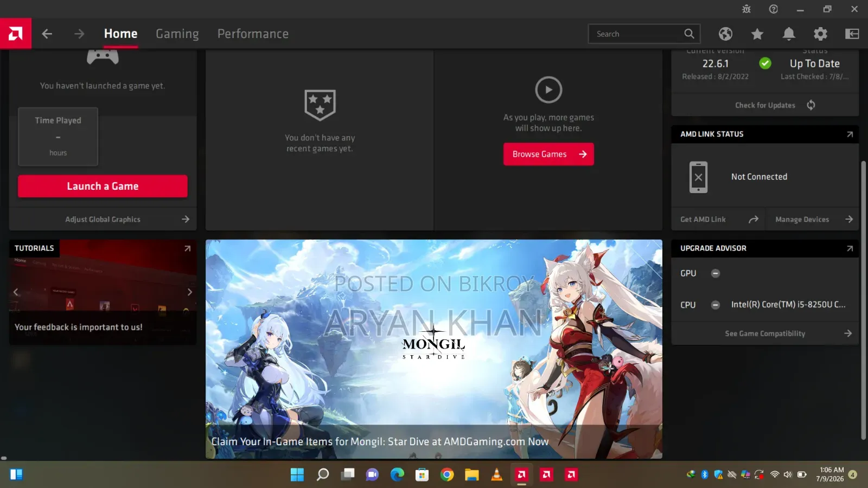Viewport: 868px width, 488px height.
Task: Open the notifications bell
Action: (x=789, y=34)
